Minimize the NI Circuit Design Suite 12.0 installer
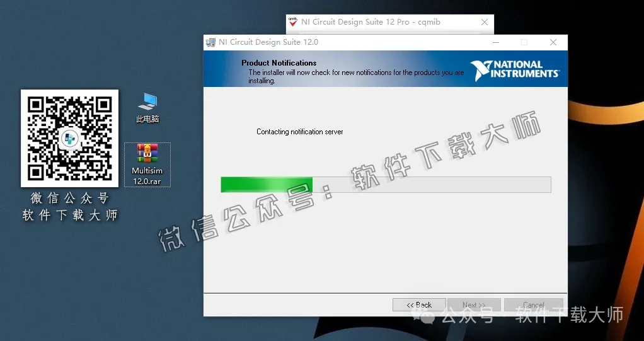The height and width of the screenshot is (341, 644). 495,42
